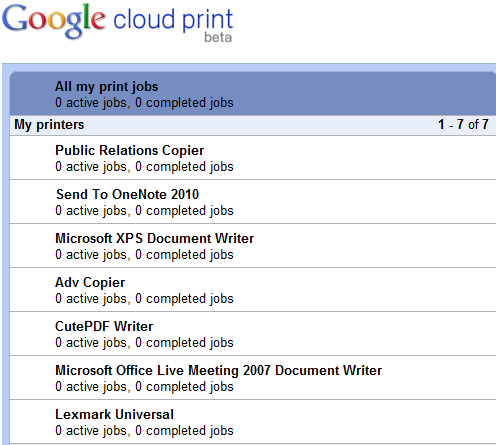Click the My printers section header
This screenshot has width=496, height=445.
[x=49, y=125]
